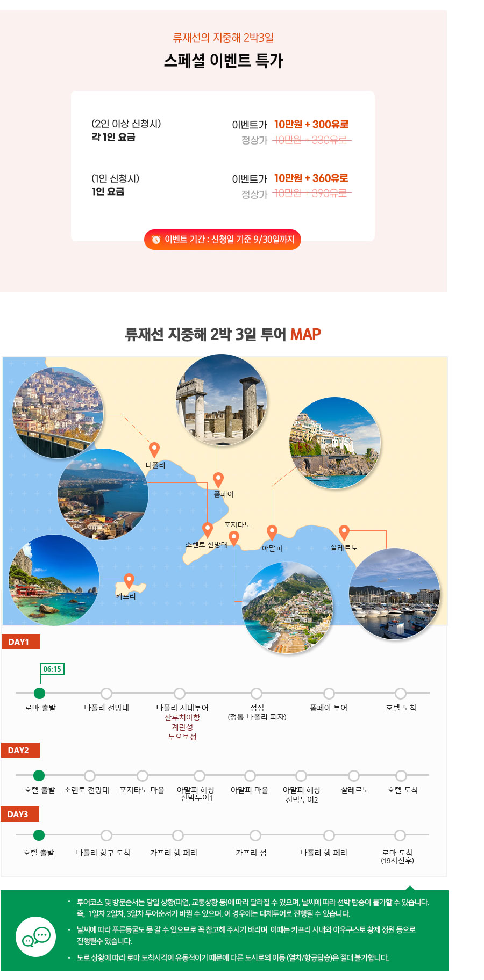Click the 카프리 섬 node on DAY3
This screenshot has width=484, height=980.
(x=255, y=835)
